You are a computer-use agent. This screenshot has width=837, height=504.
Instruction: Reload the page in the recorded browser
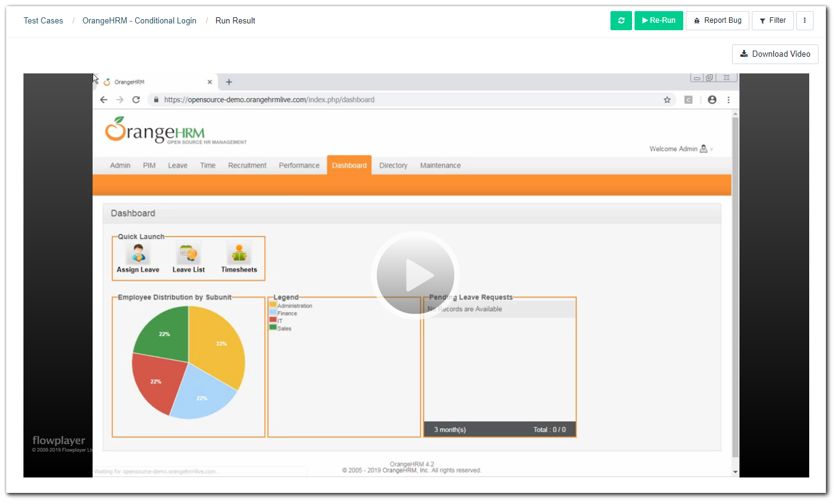pos(136,99)
